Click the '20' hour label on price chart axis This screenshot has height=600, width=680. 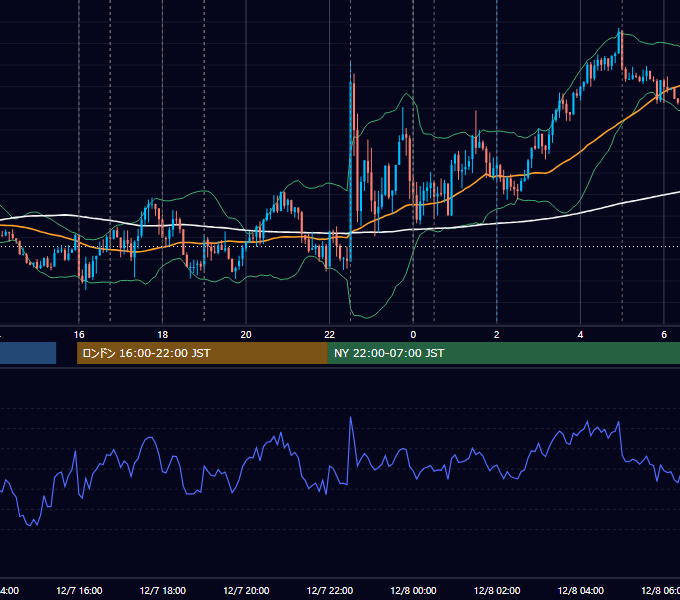click(x=246, y=335)
